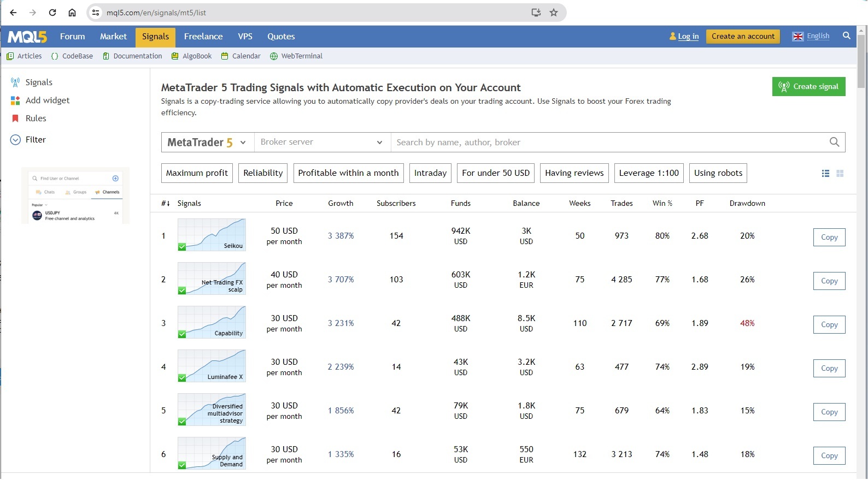
Task: Click the chat app advertisement banner in the sidebar
Action: (75, 195)
